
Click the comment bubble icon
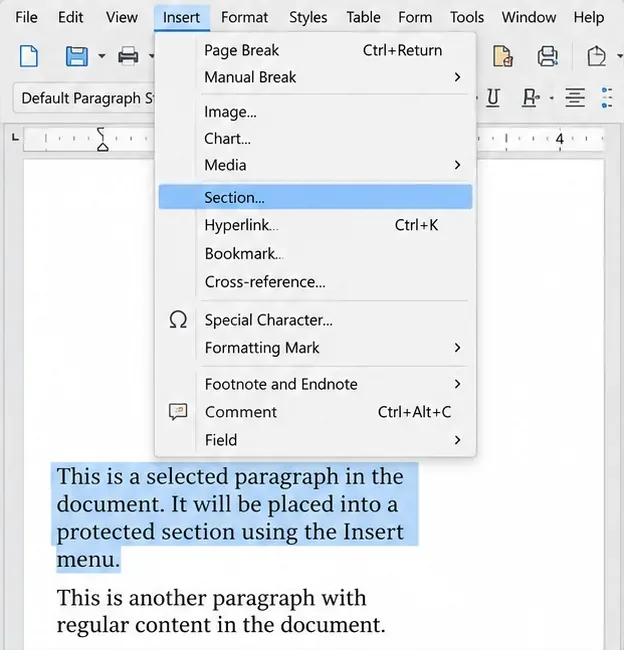(x=178, y=412)
